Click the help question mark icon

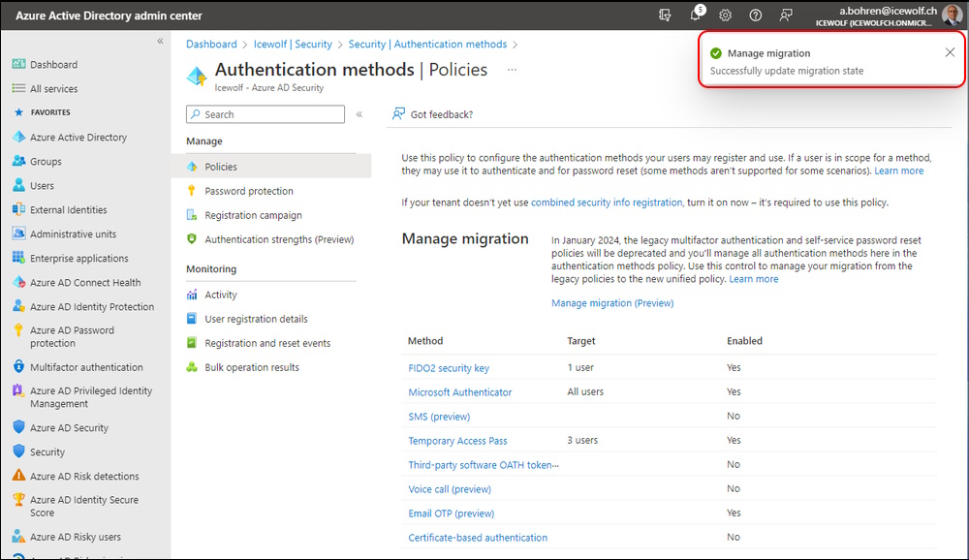tap(755, 16)
